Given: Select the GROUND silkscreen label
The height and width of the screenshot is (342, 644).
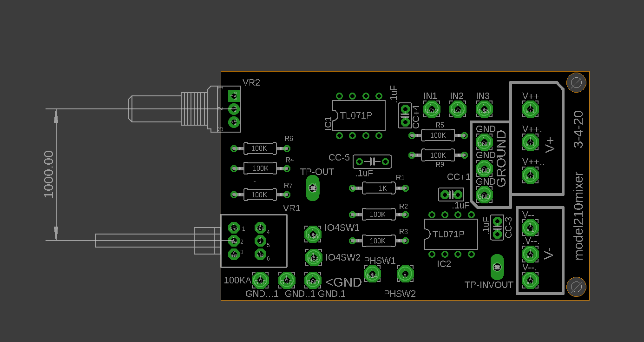Looking at the screenshot, I should tap(501, 159).
